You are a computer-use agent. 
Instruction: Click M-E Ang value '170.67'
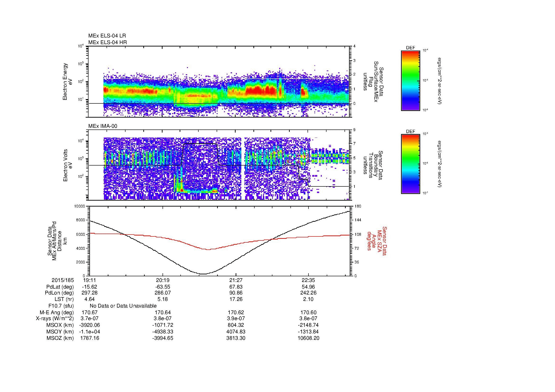[x=90, y=313]
